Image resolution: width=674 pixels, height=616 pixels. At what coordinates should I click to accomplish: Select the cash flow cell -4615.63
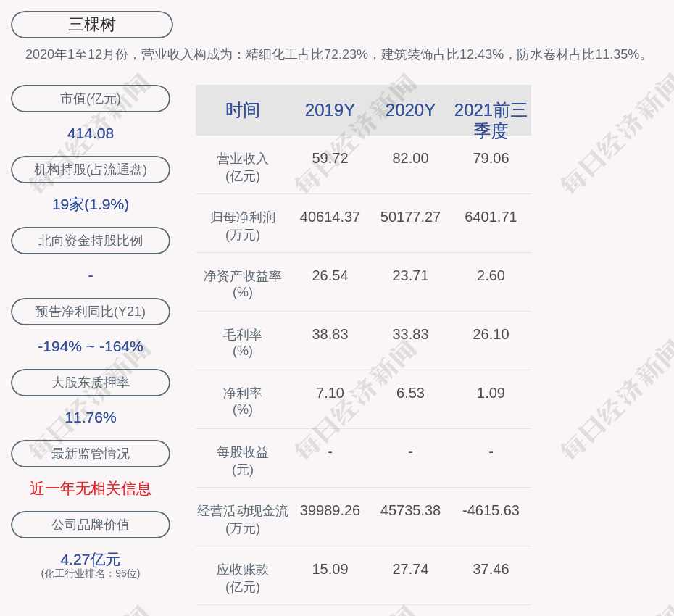tap(491, 510)
